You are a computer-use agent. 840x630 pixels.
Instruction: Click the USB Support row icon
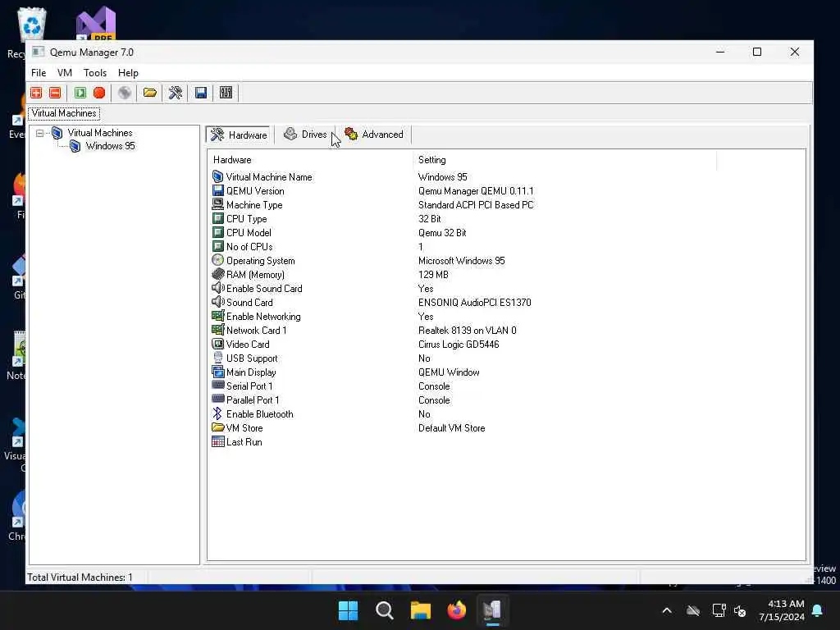pos(217,358)
